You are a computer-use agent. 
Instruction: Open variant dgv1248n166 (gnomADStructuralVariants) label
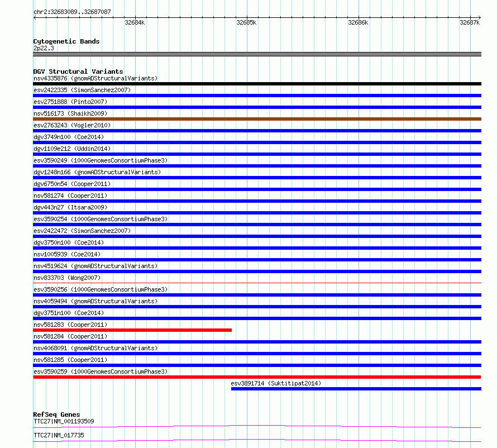pyautogui.click(x=97, y=172)
